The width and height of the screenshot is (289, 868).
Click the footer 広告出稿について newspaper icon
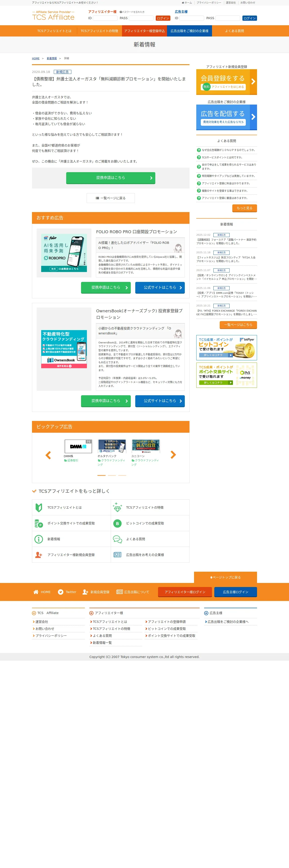(120, 592)
